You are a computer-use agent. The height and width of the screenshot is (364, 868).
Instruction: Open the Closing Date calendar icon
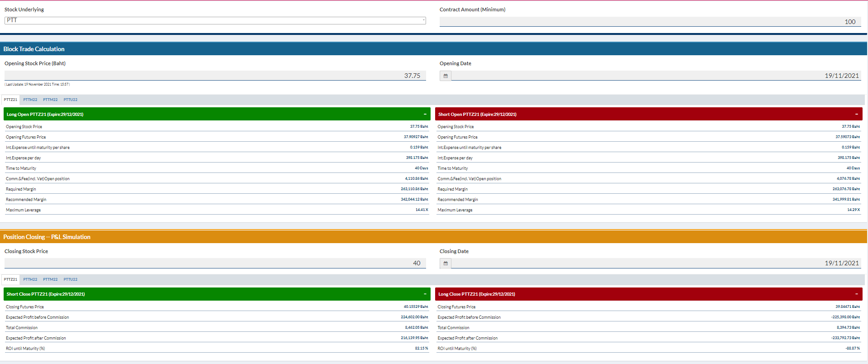point(446,263)
